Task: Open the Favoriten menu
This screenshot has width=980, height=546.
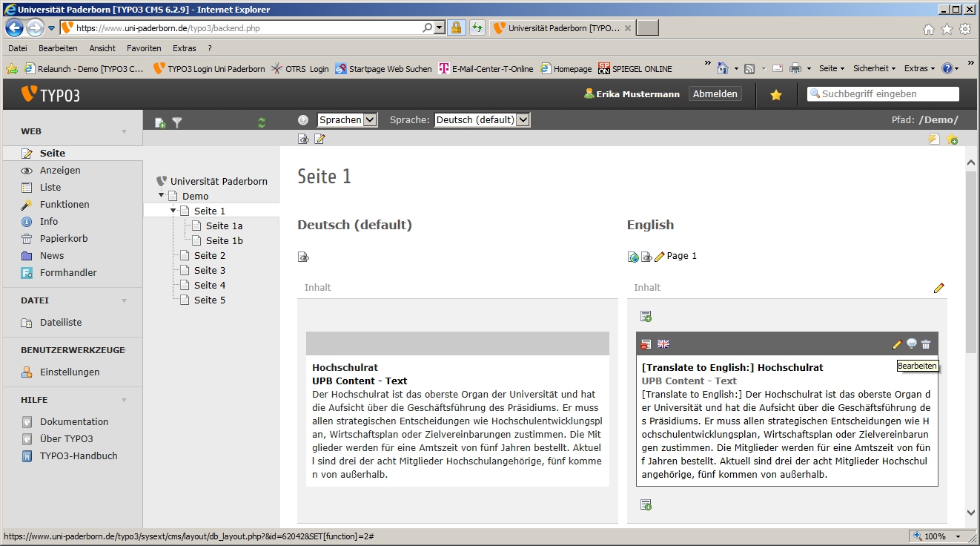Action: tap(144, 48)
